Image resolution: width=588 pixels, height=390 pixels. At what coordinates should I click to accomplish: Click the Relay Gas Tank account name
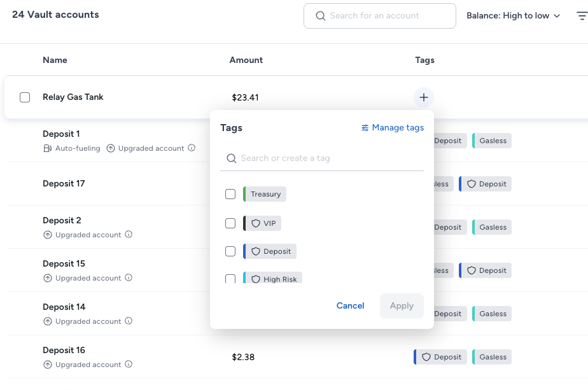73,97
